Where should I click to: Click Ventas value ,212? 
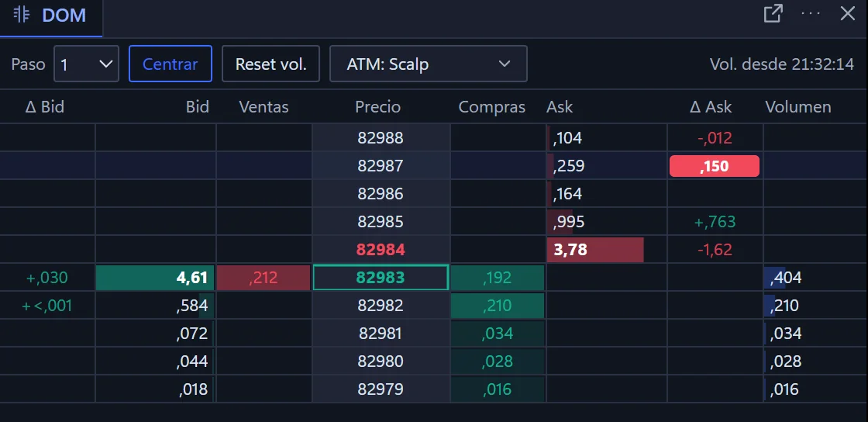[263, 278]
